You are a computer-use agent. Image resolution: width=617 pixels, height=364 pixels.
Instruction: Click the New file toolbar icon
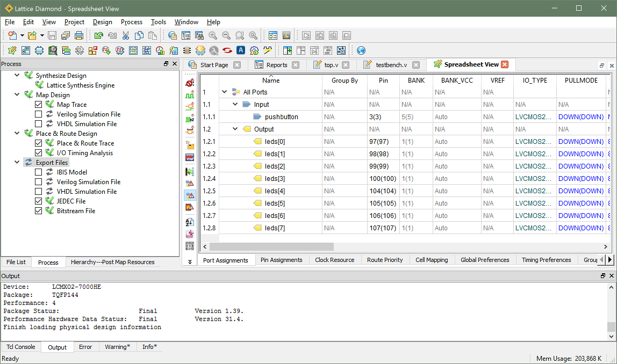[12, 36]
